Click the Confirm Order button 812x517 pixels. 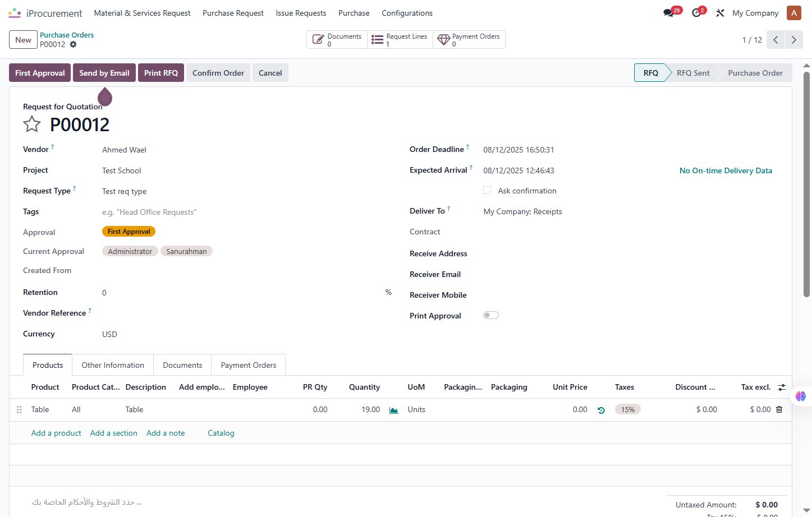coord(218,73)
